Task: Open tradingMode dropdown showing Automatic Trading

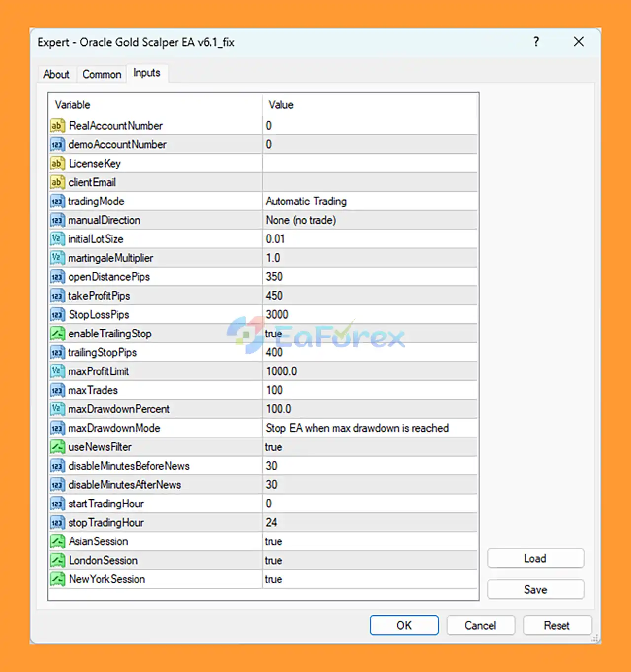Action: pos(370,202)
